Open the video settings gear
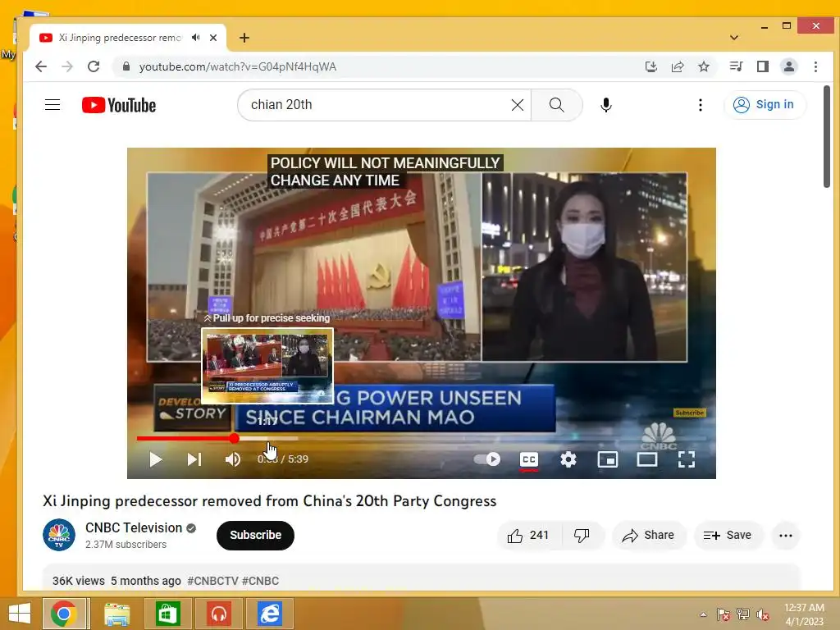This screenshot has height=630, width=840. [x=568, y=459]
